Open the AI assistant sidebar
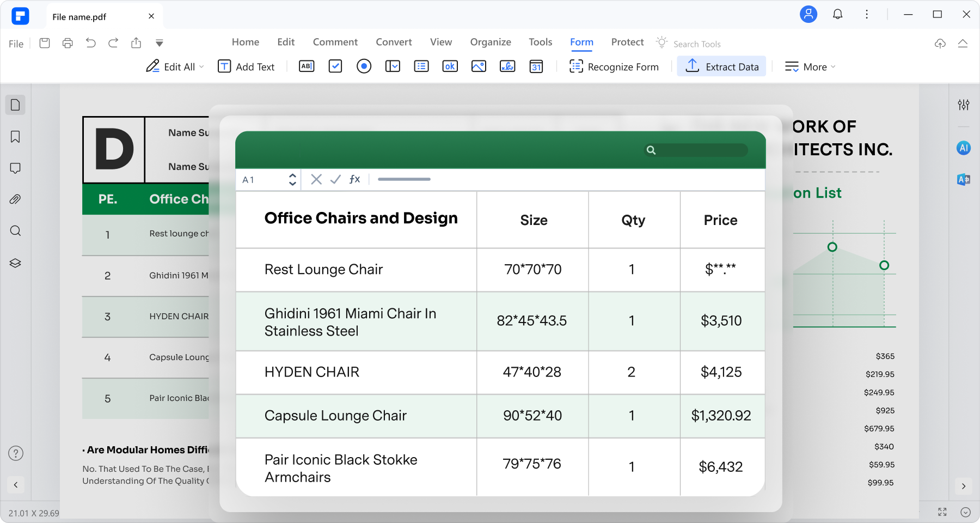Viewport: 980px width, 523px height. [963, 148]
